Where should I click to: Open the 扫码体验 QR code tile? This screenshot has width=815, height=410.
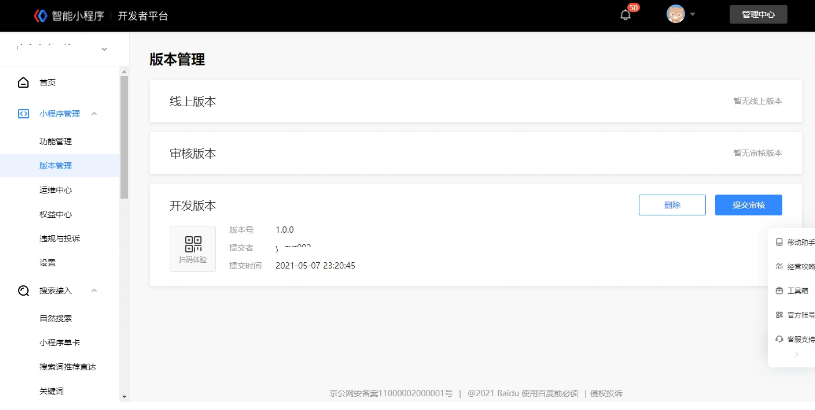coord(193,249)
